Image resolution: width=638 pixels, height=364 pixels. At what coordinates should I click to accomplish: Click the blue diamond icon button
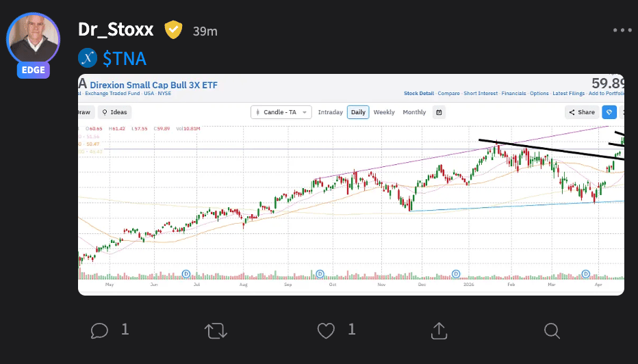click(x=609, y=112)
